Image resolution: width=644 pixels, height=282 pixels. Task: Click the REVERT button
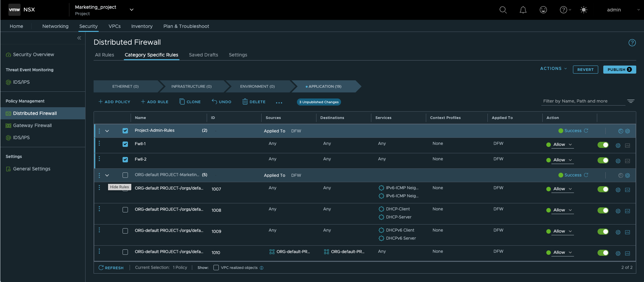tap(585, 70)
